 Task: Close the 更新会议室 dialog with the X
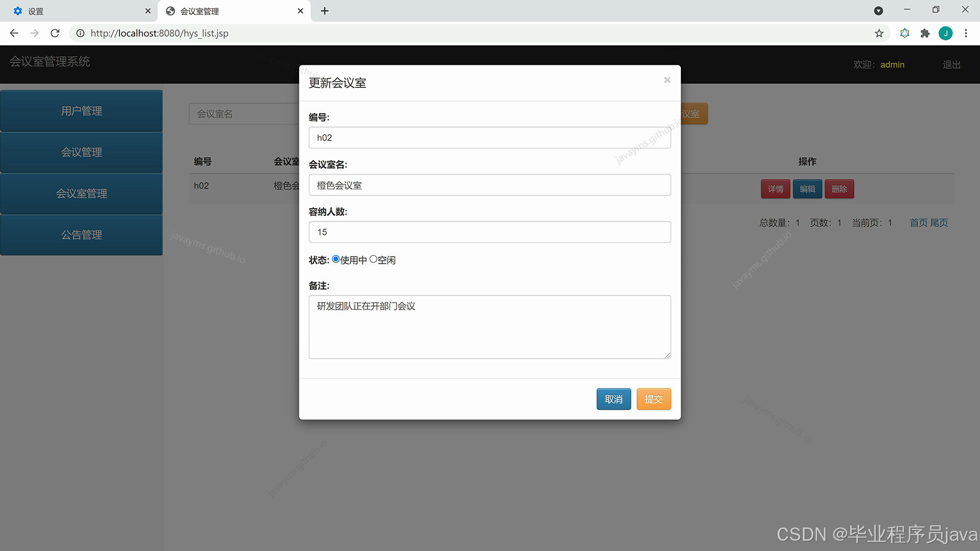point(667,80)
